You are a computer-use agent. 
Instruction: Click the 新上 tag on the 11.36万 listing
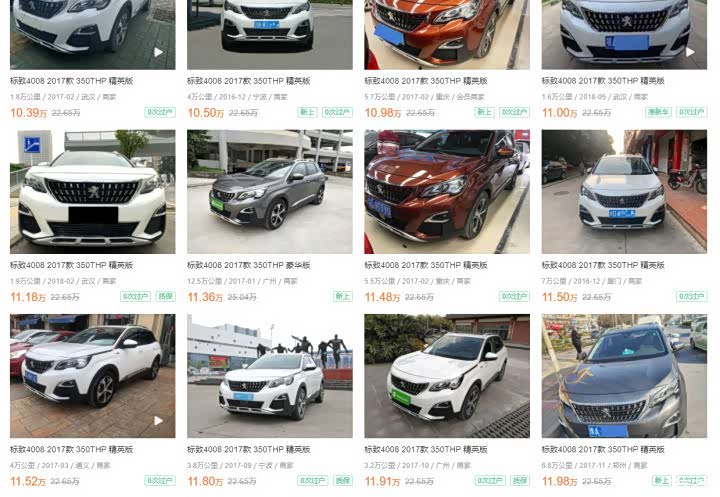tap(343, 296)
